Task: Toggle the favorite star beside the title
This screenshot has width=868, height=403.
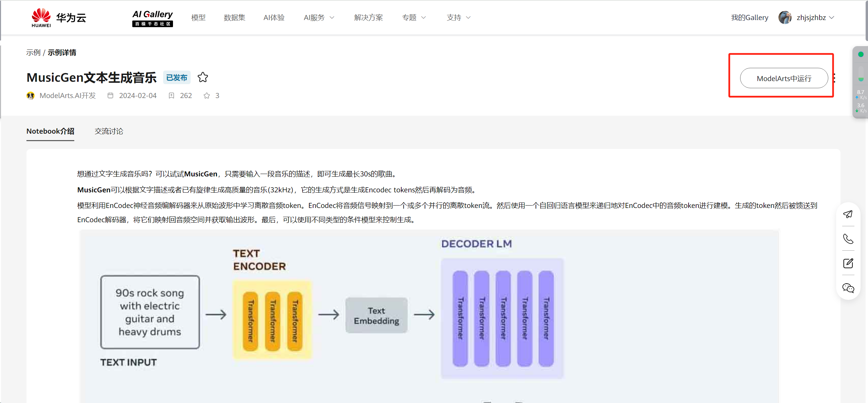Action: tap(203, 77)
